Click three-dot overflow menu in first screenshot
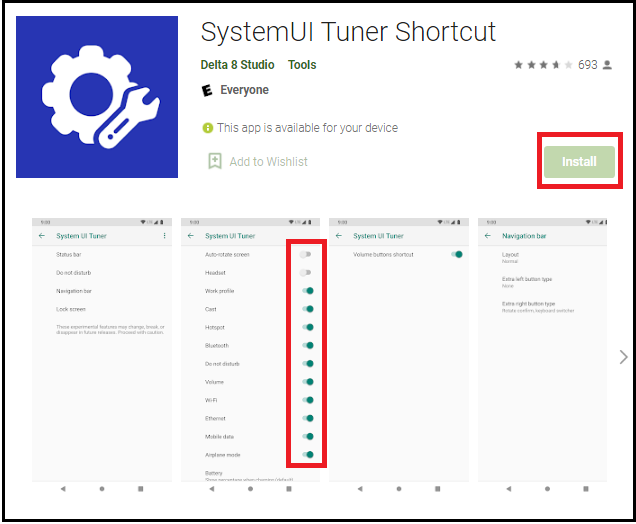This screenshot has height=524, width=636. 164,236
